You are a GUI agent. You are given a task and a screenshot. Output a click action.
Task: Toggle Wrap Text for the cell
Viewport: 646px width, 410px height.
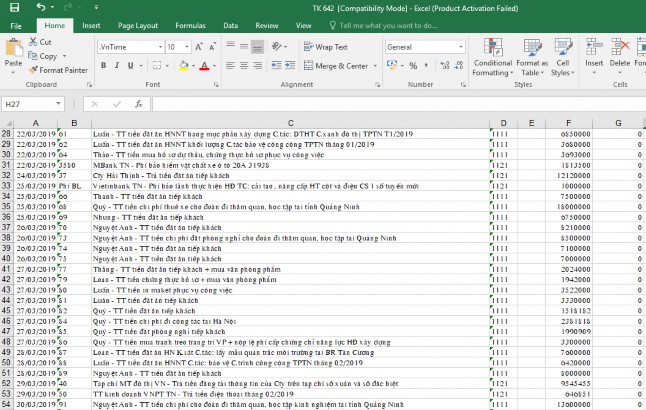click(x=325, y=47)
